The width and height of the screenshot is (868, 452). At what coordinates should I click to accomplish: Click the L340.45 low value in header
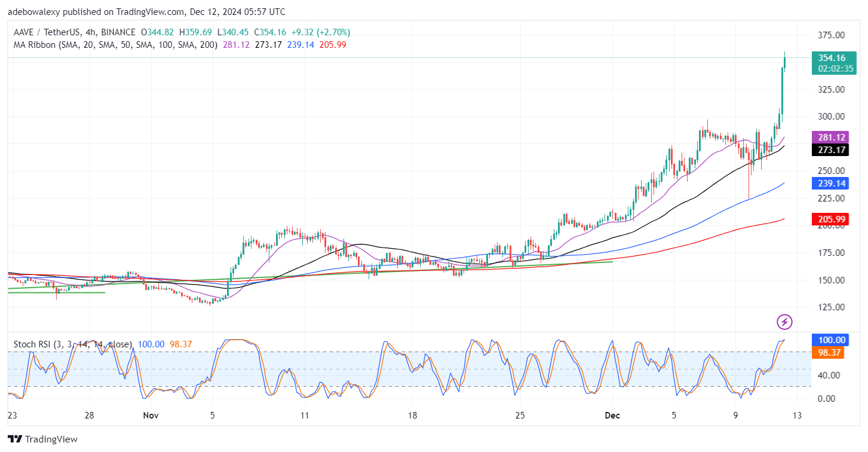click(x=234, y=32)
